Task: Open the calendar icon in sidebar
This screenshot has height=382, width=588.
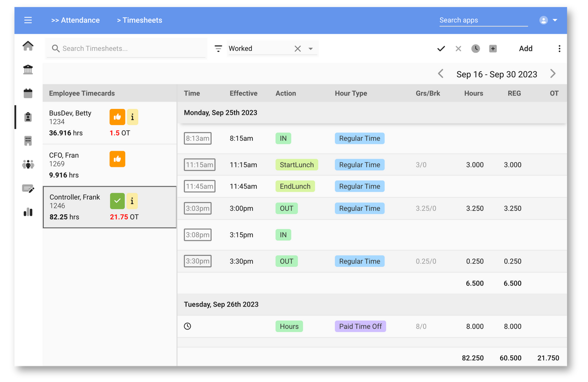Action: point(28,93)
